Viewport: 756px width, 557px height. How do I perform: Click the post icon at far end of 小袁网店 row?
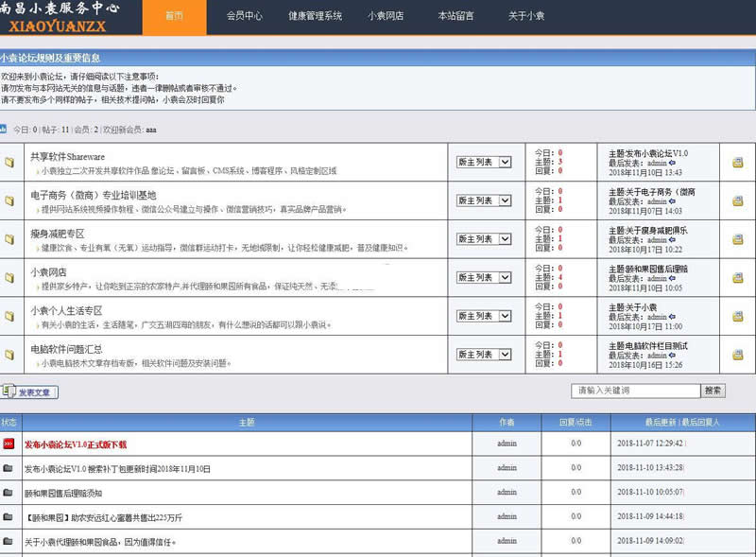pyautogui.click(x=738, y=278)
